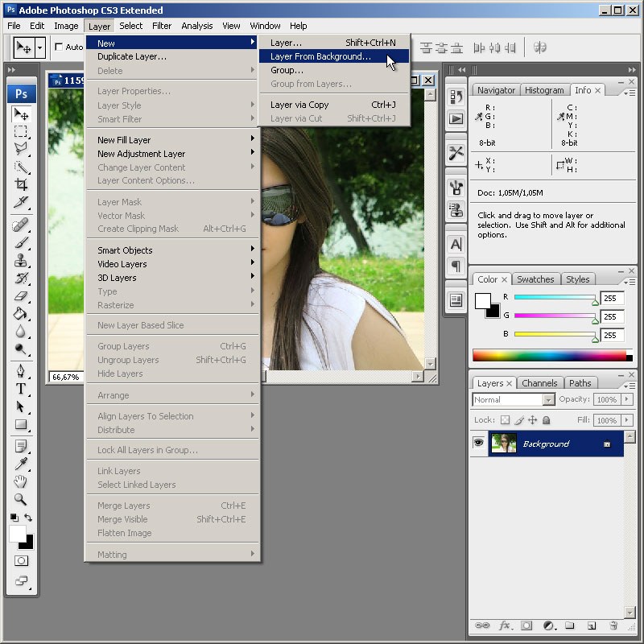
Task: Open the Actions panel play icon
Action: 456,119
